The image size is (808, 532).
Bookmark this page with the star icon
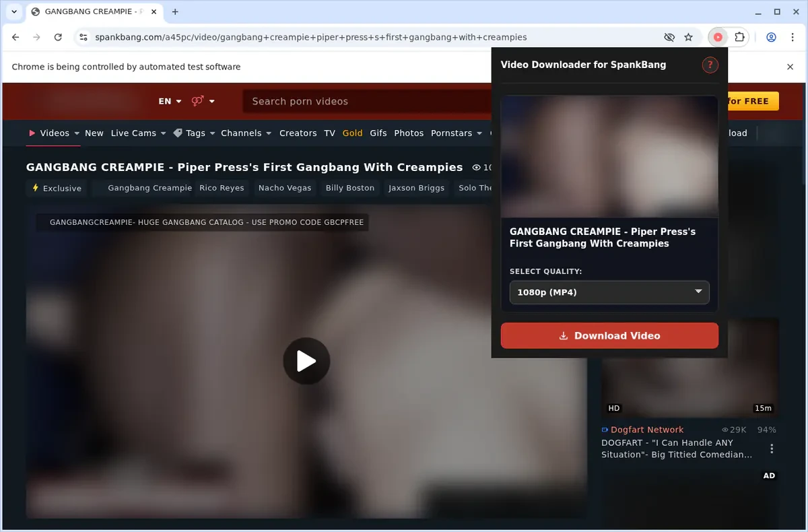(688, 38)
